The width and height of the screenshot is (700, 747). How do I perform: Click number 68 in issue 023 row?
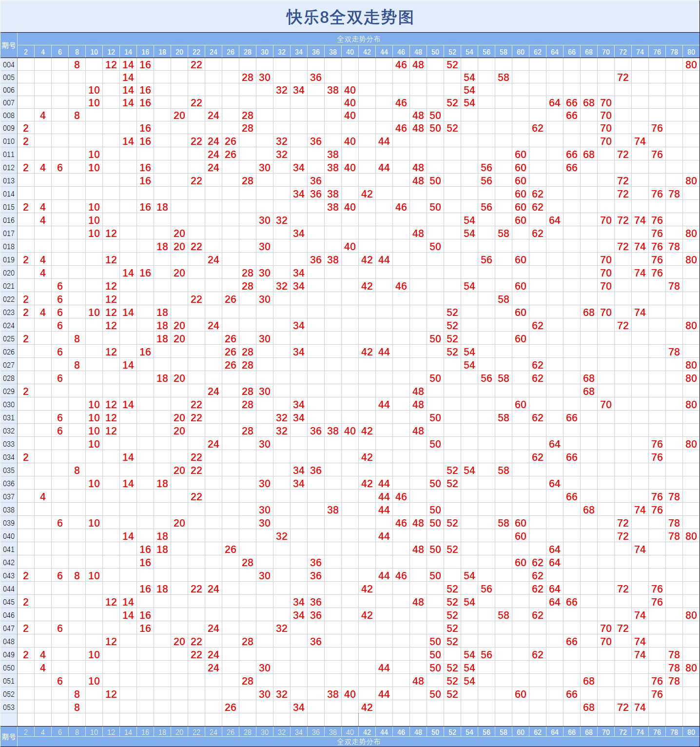(589, 312)
